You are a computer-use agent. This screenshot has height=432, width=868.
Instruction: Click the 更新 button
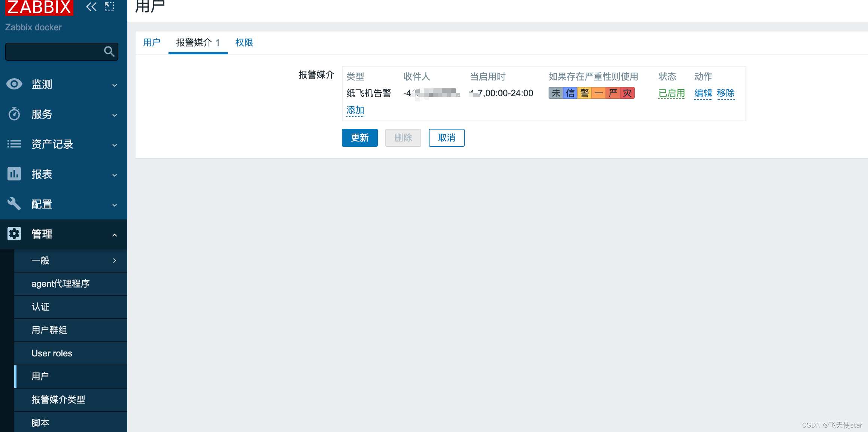pos(359,138)
